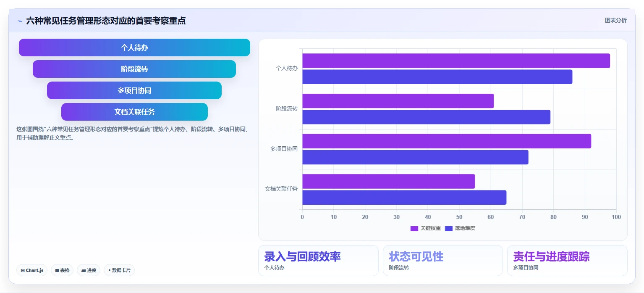Screen dimensions: 644x293
Task: Click the description paragraph under the funnel
Action: 132,133
